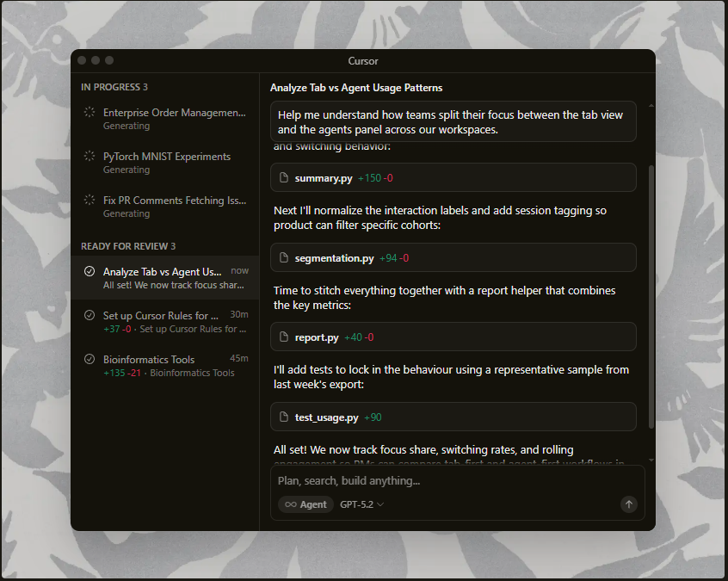Click the file icon next to summary.py
Viewport: 728px width, 581px height.
284,178
